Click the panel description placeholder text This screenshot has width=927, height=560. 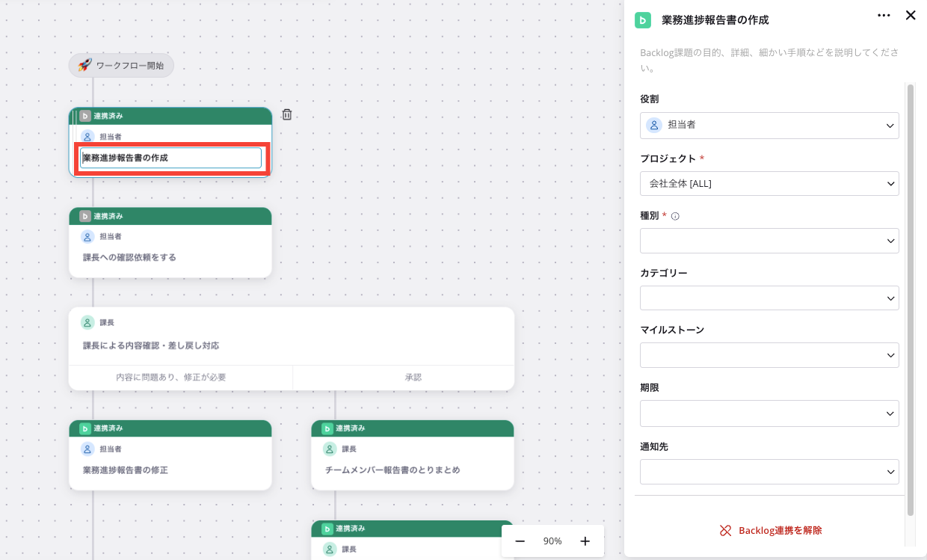(x=769, y=61)
